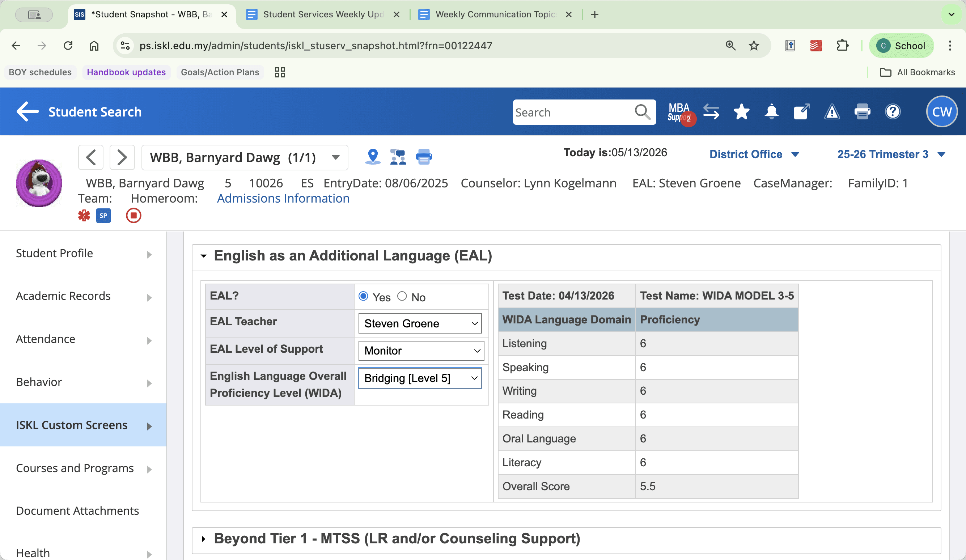The image size is (966, 560).
Task: Select the EAL No radio button
Action: [402, 296]
